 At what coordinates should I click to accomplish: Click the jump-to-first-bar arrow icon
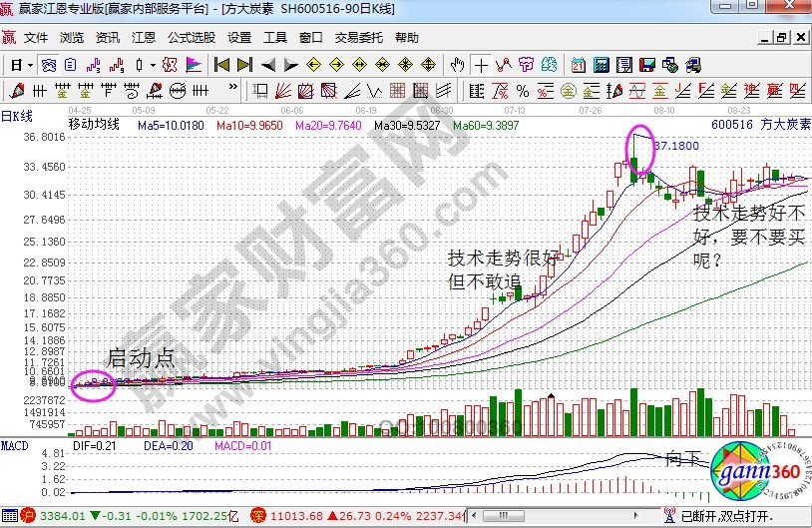[221, 65]
